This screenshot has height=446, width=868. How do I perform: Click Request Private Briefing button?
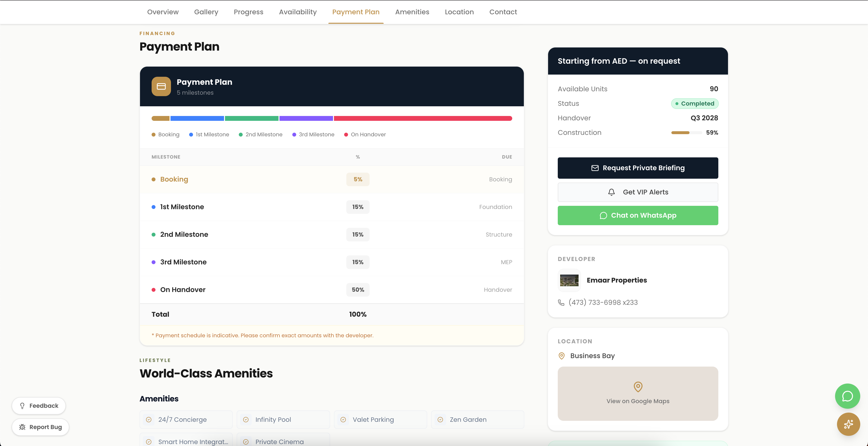pos(638,168)
